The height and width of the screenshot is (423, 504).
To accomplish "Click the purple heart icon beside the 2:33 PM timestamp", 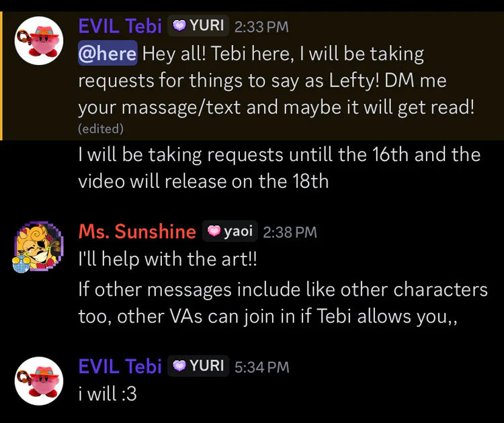I will tap(179, 26).
